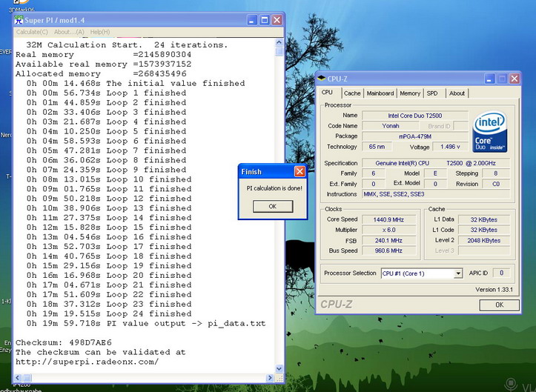Expand the Processor Selection dropdown

tap(458, 273)
